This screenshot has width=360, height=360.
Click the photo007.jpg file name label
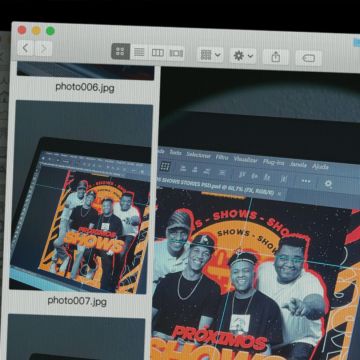coord(77,301)
